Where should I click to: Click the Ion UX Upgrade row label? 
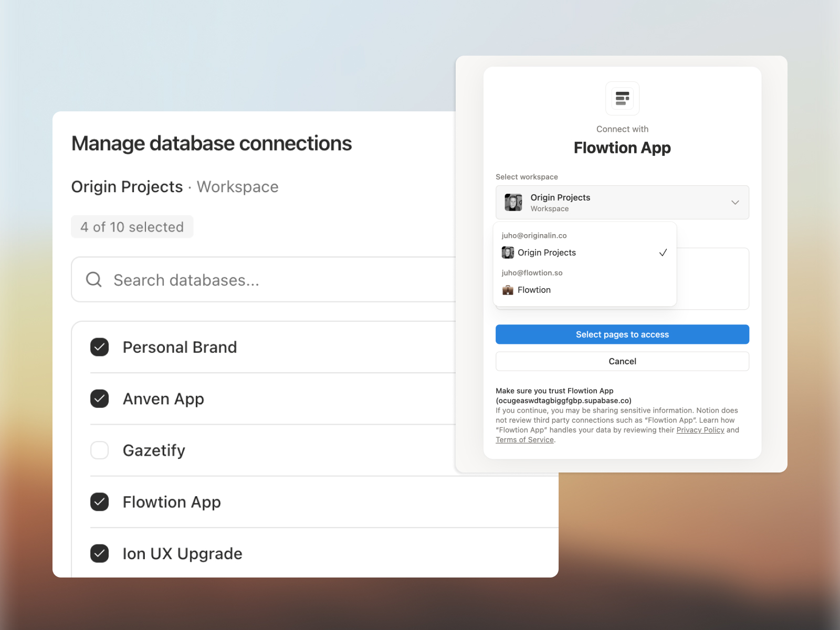(182, 553)
